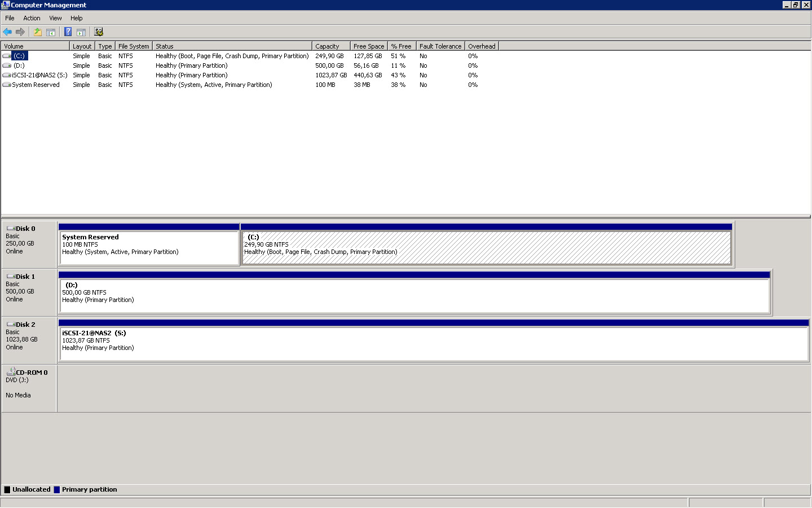Click the Up one level folder icon
Viewport: 812px width, 508px height.
click(x=38, y=32)
